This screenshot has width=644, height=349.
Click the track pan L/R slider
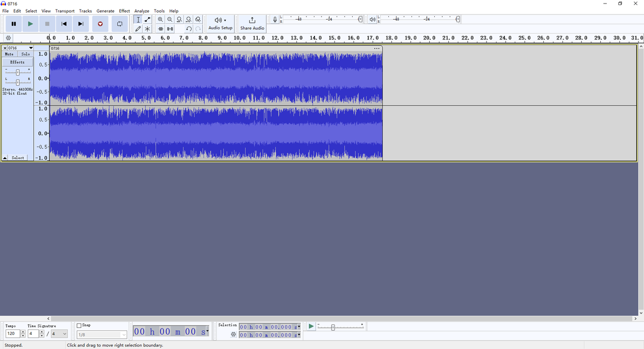tap(18, 82)
